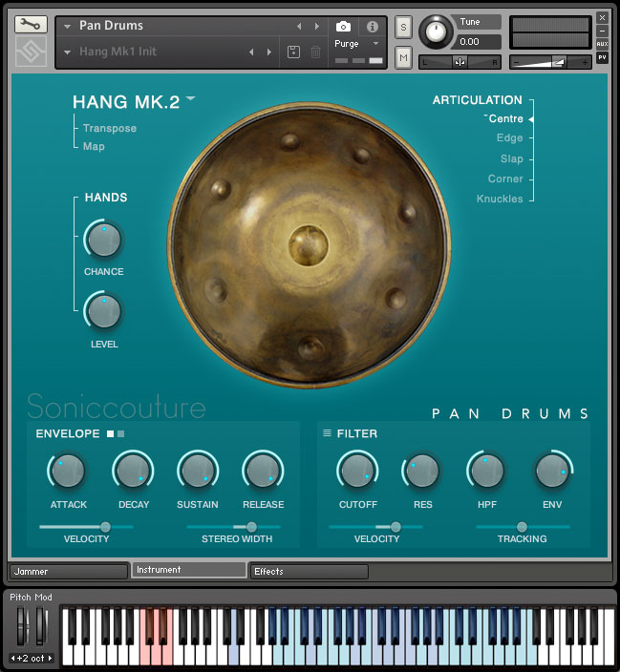Viewport: 620px width, 672px height.
Task: Click the TRACKING slider handle
Action: pyautogui.click(x=522, y=527)
